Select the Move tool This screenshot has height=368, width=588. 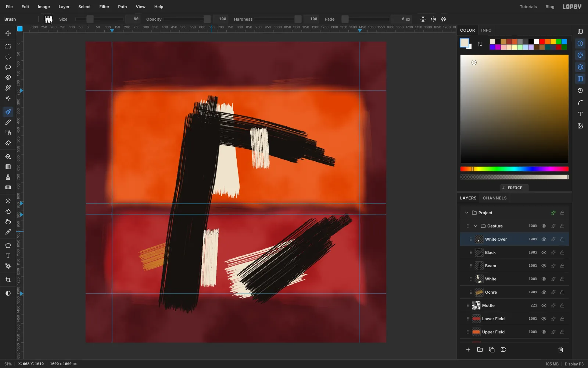[x=8, y=33]
